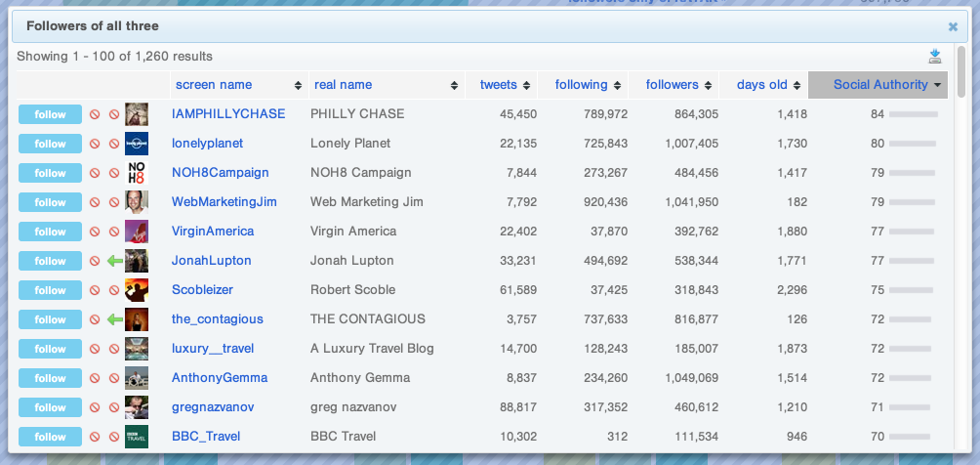Open luxury__travel profile link

point(213,349)
